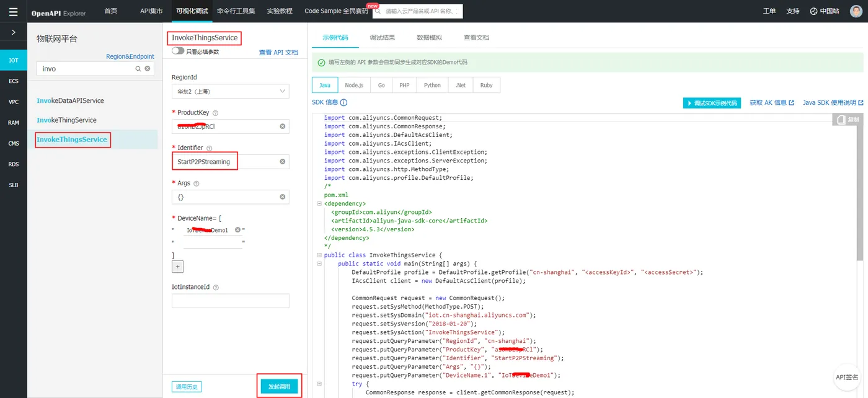This screenshot has width=868, height=398.
Task: Open the 命令行工具集 nav item
Action: [236, 11]
